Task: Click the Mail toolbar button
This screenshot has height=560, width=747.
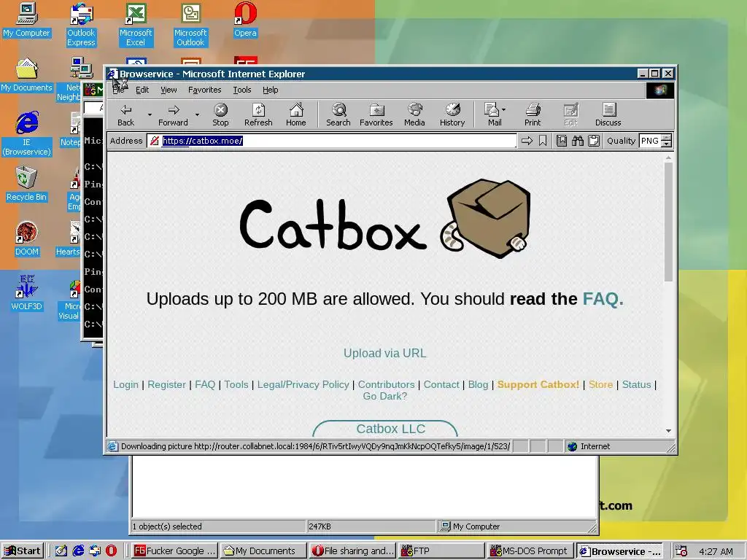Action: pyautogui.click(x=492, y=115)
